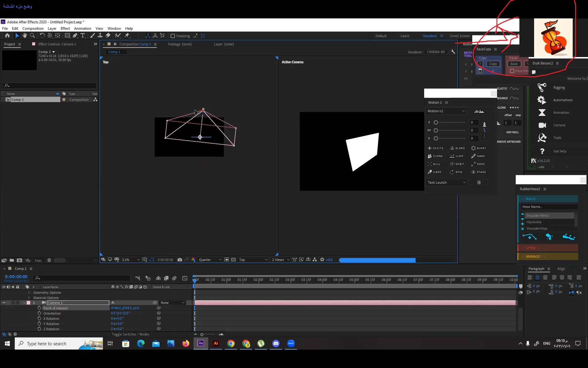This screenshot has height=368, width=588.
Task: Toggle the Point of Interest stopwatch
Action: [x=39, y=308]
